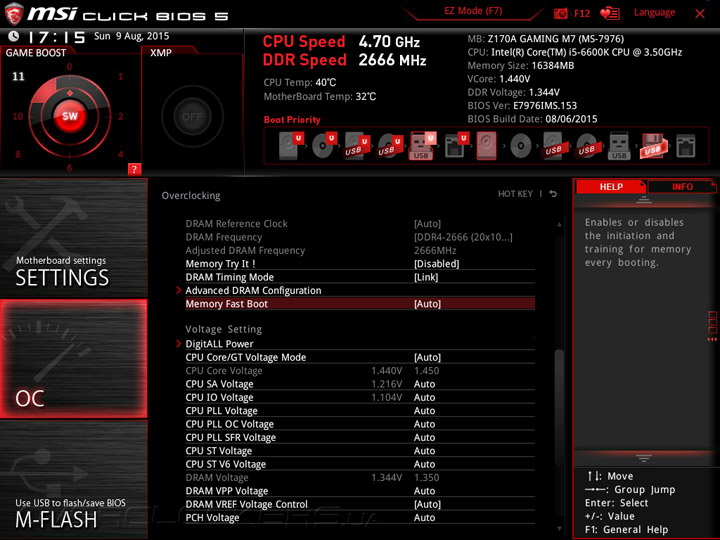Toggle the XMP OFF button
720x540 pixels.
coord(192,117)
